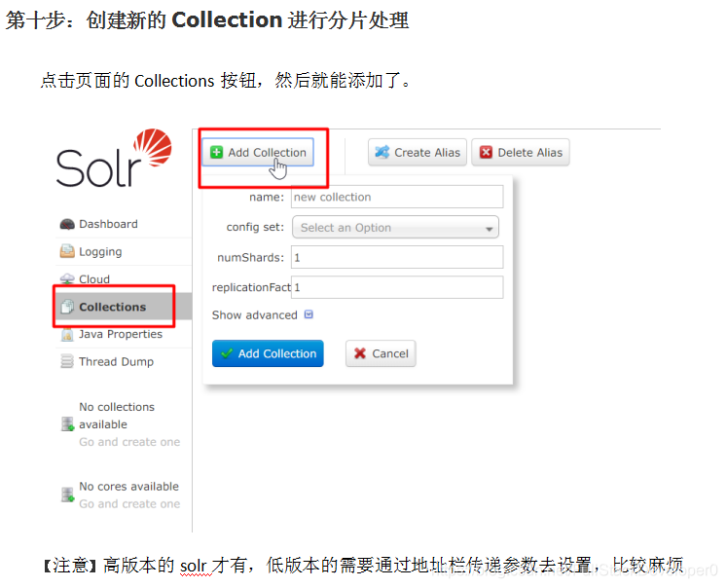Click the Collections documents icon
The height and width of the screenshot is (588, 727).
pos(67,307)
